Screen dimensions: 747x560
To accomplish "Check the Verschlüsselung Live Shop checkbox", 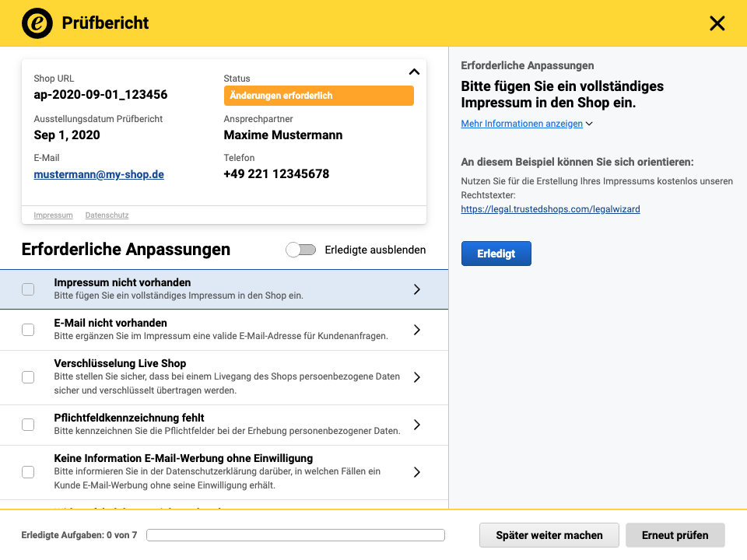I will click(28, 377).
